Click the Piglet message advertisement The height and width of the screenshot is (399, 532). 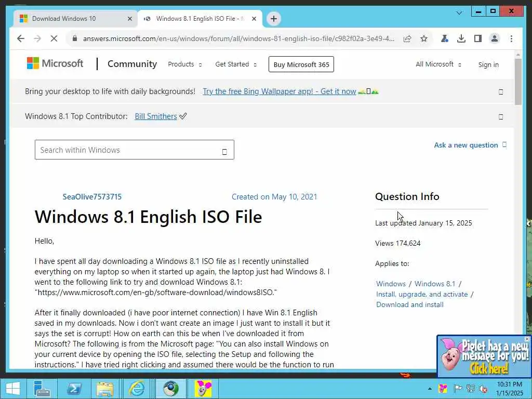click(484, 356)
